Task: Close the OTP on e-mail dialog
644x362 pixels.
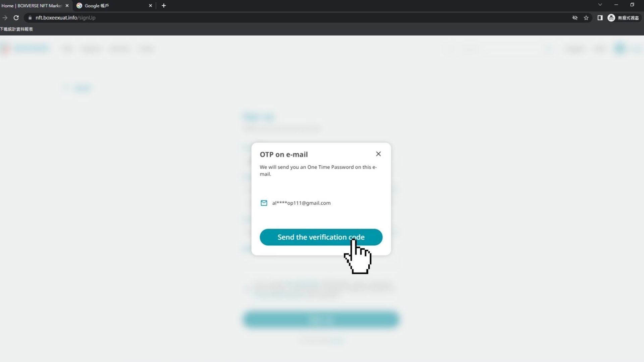Action: tap(378, 154)
